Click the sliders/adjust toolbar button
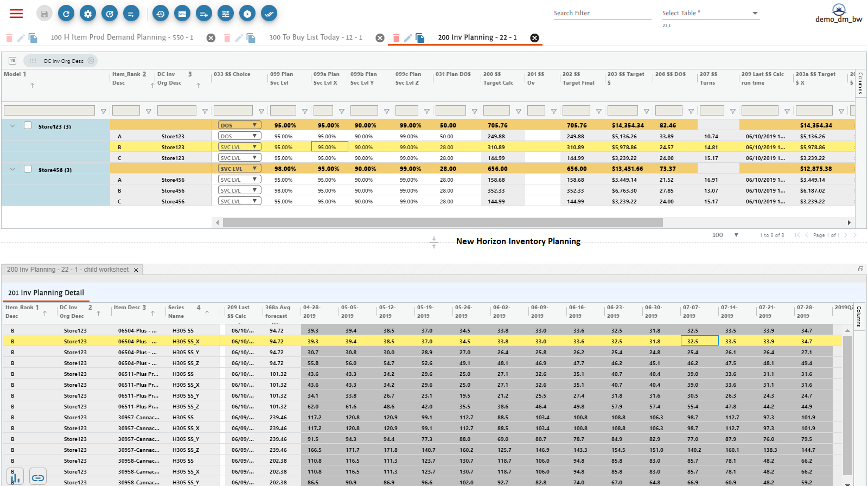Screen dimensions: 868x486 [x=226, y=14]
